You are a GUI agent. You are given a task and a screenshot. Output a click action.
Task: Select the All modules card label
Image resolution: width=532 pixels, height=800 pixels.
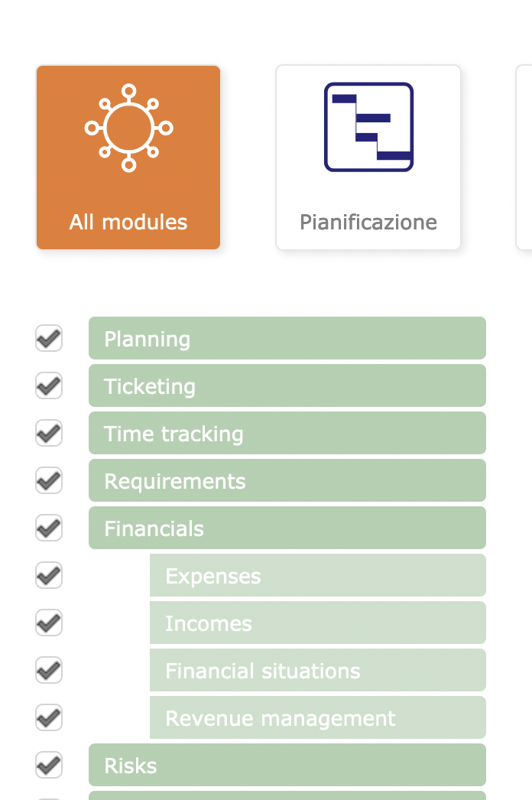point(128,223)
